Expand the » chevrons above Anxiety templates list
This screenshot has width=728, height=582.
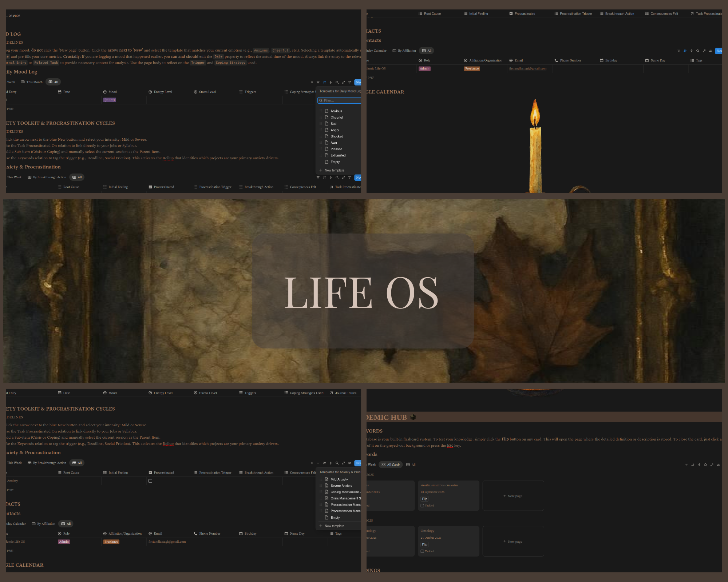pos(312,463)
